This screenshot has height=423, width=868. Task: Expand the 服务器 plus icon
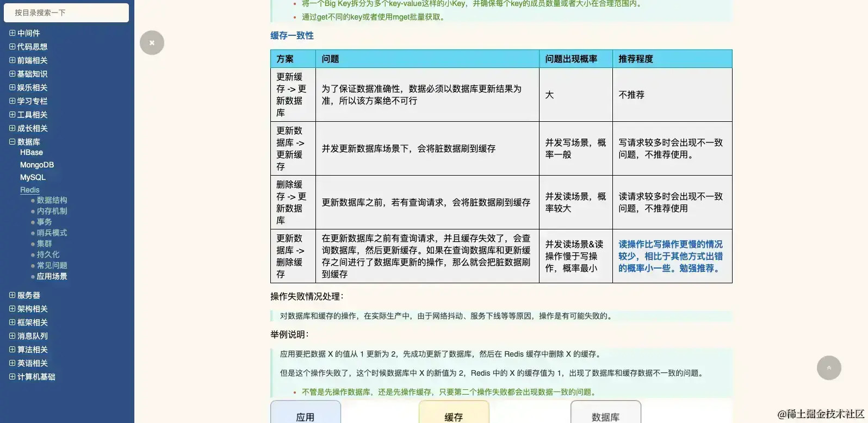pyautogui.click(x=12, y=295)
